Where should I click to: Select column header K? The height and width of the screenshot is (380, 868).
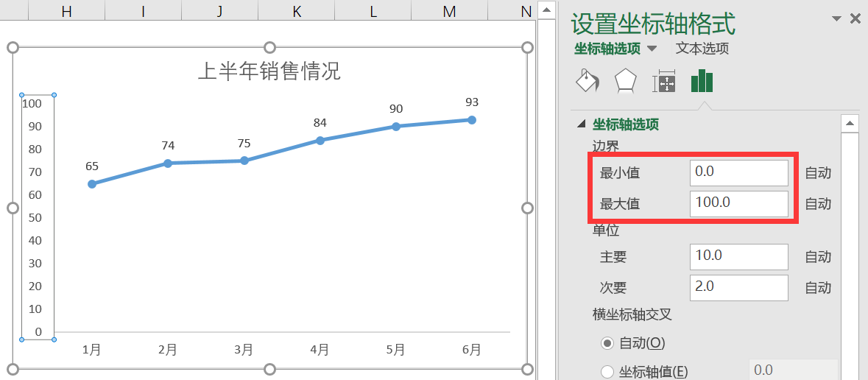(x=297, y=10)
